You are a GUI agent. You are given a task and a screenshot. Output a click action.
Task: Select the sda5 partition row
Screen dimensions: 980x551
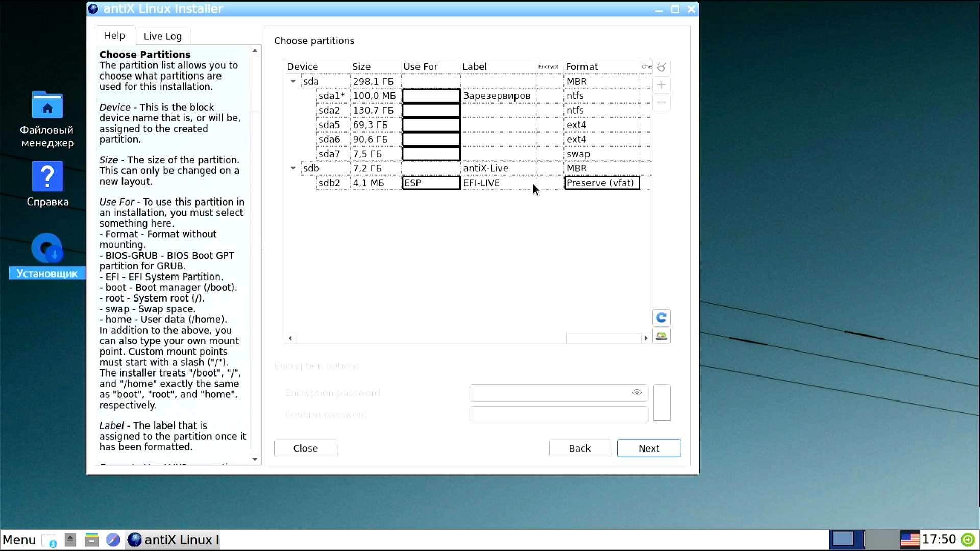(468, 125)
